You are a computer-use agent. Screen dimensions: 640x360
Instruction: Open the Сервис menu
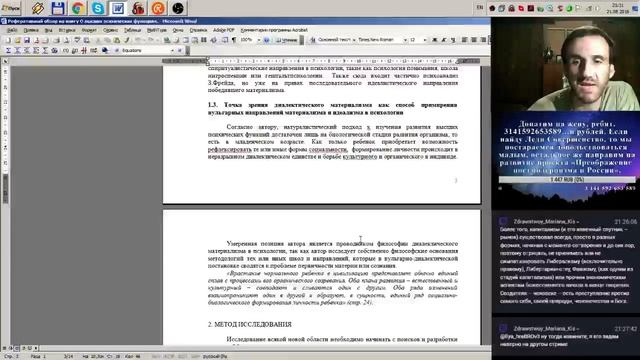click(111, 30)
